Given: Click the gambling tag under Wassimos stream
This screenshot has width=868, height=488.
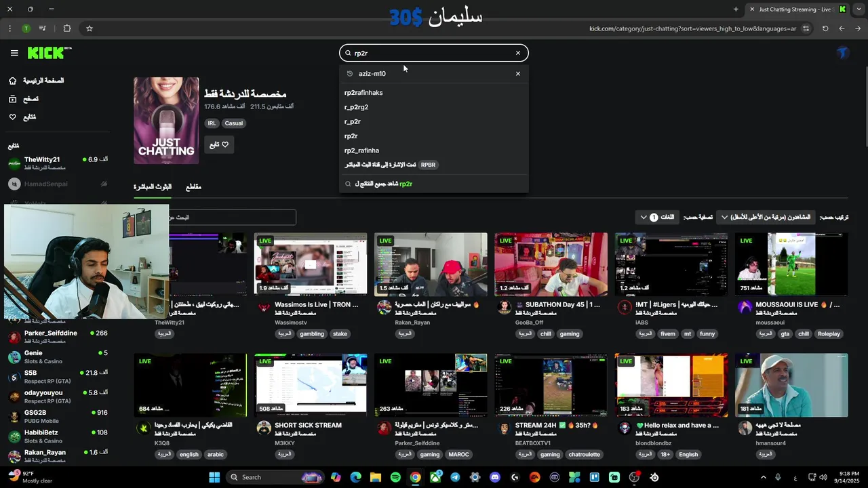Looking at the screenshot, I should 312,334.
